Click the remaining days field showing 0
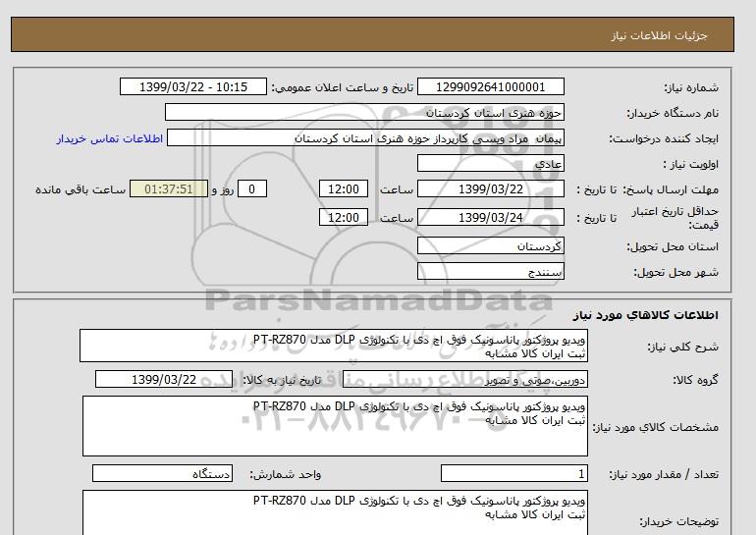756x535 pixels. point(251,188)
